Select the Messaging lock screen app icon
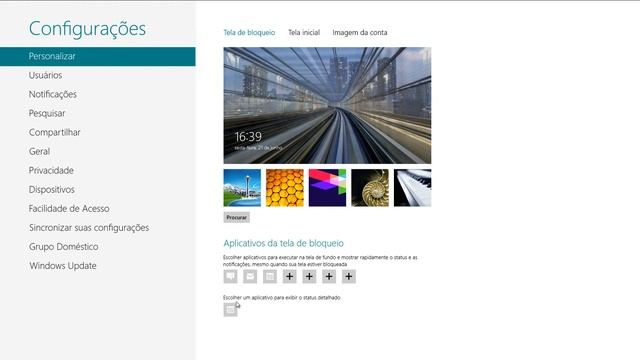This screenshot has width=640, height=360. click(230, 276)
